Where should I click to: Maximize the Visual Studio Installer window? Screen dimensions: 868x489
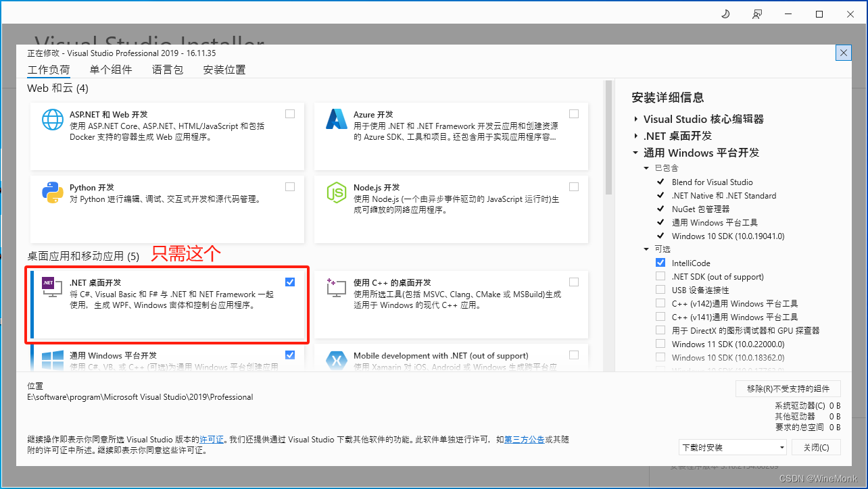tap(819, 14)
